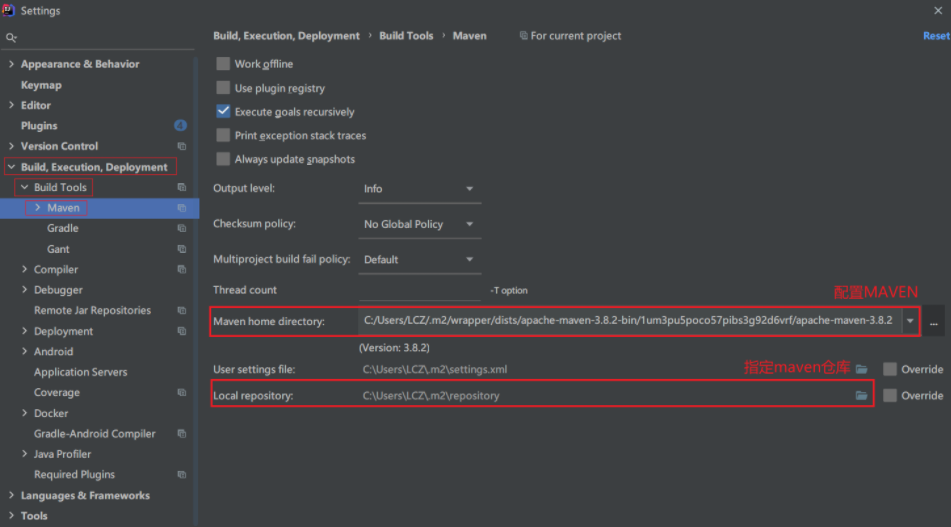Click the project-level icon beside Coverage
The width and height of the screenshot is (951, 527).
coord(181,393)
